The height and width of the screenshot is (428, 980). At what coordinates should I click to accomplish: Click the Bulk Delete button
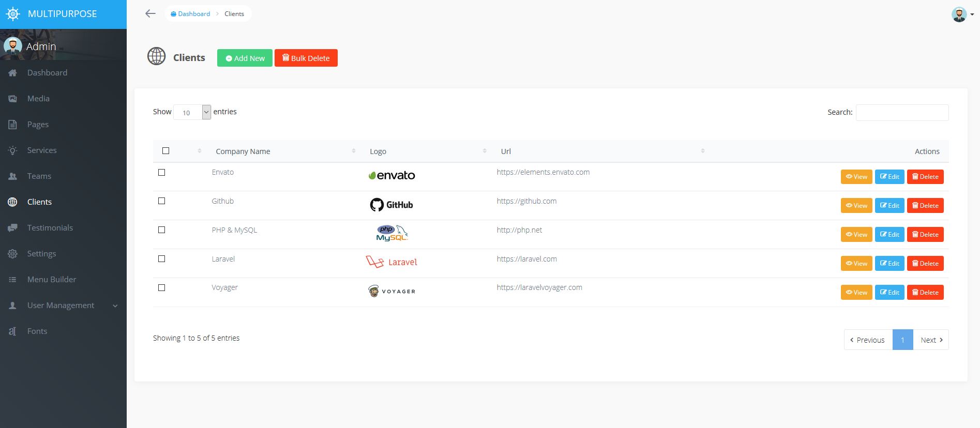tap(306, 58)
